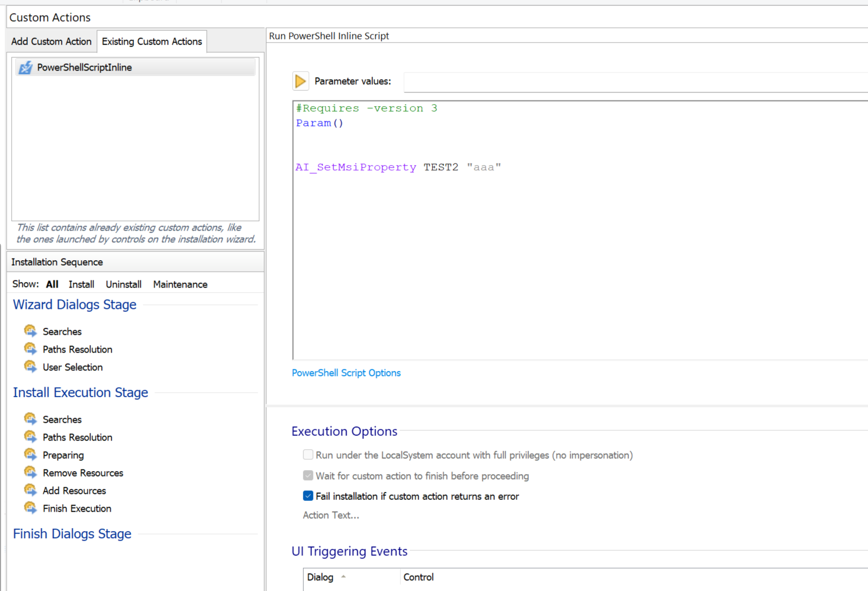Open the Existing Custom Actions tab

click(152, 41)
